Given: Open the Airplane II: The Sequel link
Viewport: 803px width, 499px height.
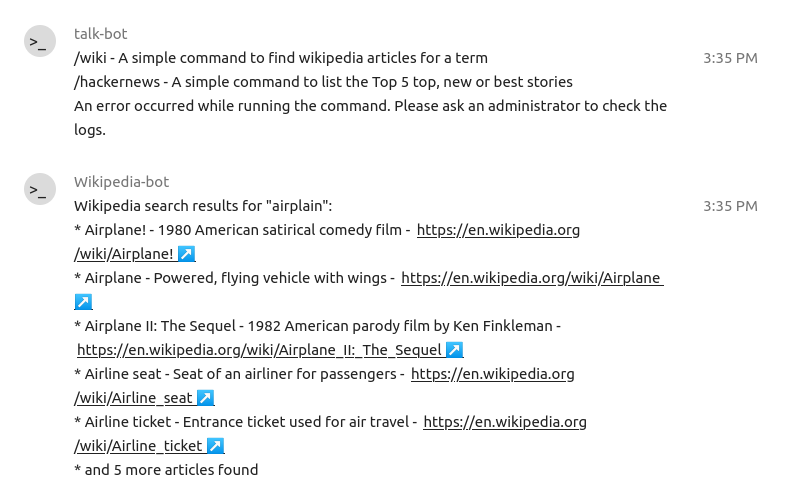Looking at the screenshot, I should pos(259,350).
